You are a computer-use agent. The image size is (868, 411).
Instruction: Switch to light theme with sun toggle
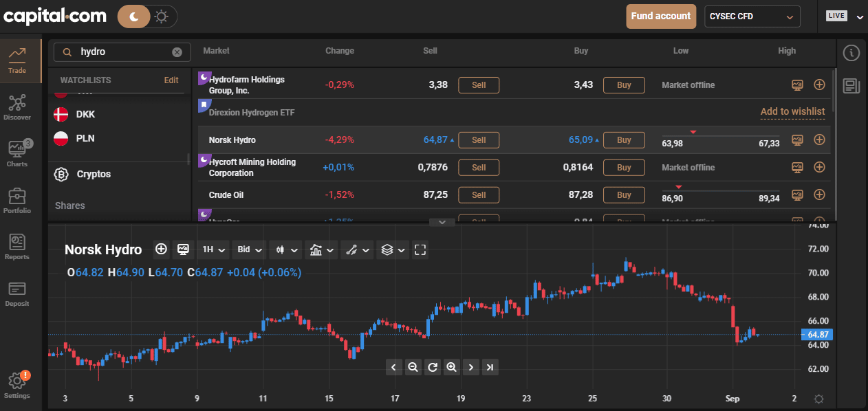pyautogui.click(x=160, y=15)
